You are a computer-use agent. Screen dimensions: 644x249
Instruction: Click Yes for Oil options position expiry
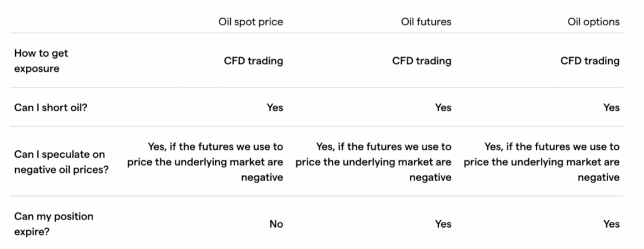(x=611, y=224)
